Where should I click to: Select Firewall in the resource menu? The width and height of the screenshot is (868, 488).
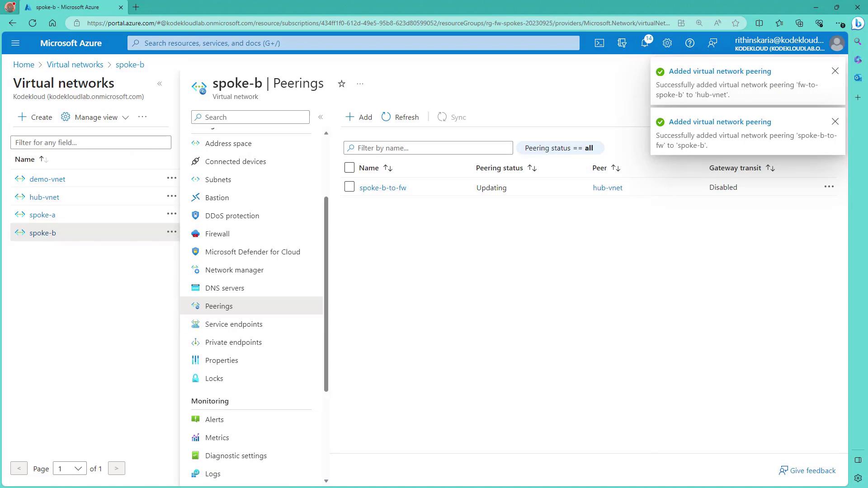pos(217,234)
